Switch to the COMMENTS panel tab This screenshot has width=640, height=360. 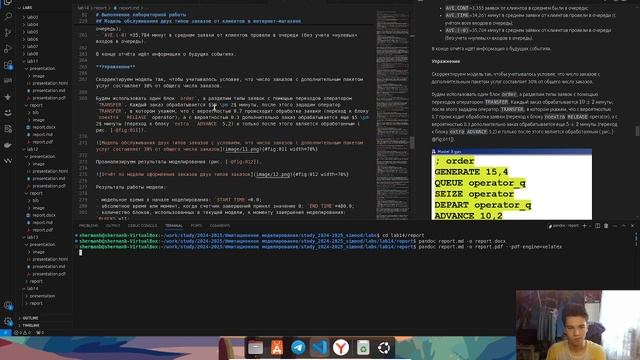[220, 226]
